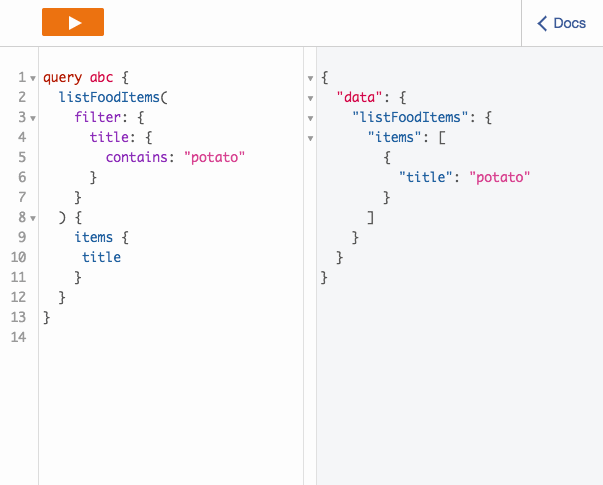Collapse the fold arrow at line 8
Viewport: 603px width, 485px height.
(x=33, y=218)
